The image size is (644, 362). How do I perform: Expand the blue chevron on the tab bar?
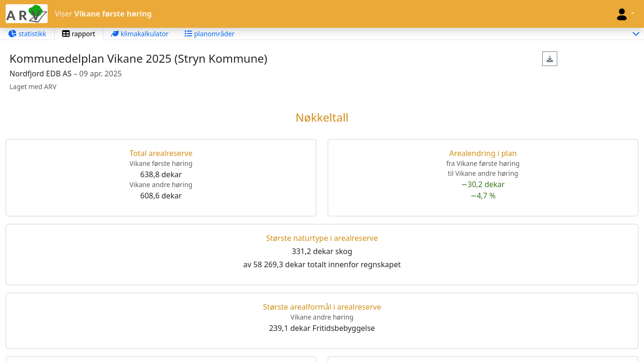coord(636,34)
